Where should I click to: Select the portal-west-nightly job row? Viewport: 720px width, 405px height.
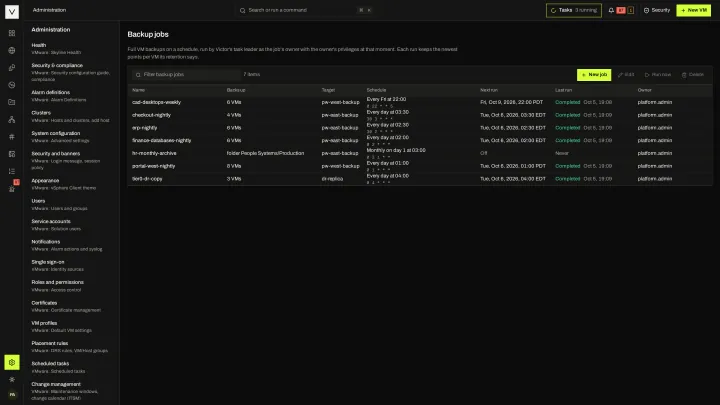point(420,166)
